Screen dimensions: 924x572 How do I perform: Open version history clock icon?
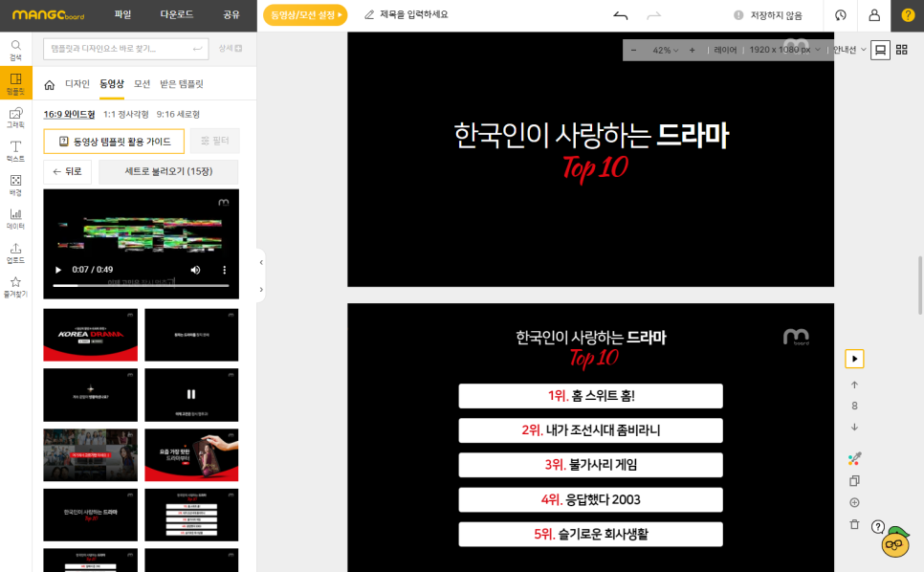click(x=841, y=15)
